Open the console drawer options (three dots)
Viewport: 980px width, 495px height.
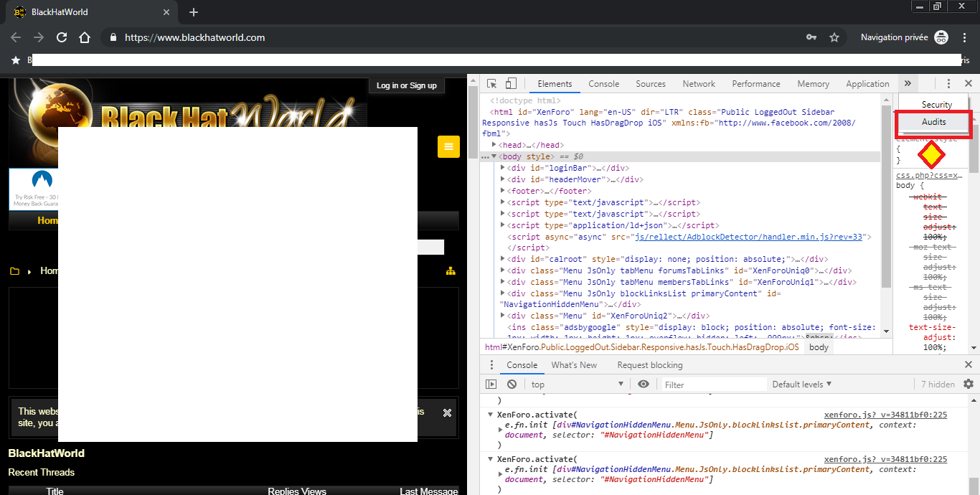[491, 365]
